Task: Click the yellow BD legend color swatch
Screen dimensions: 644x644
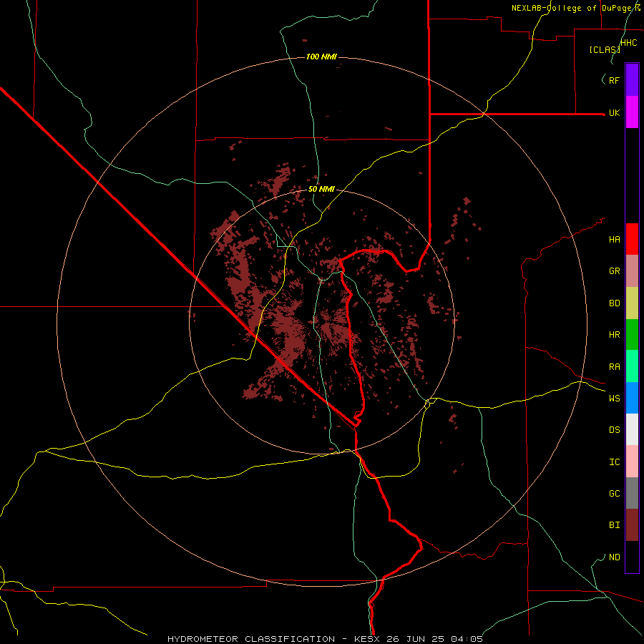Action: pos(632,303)
